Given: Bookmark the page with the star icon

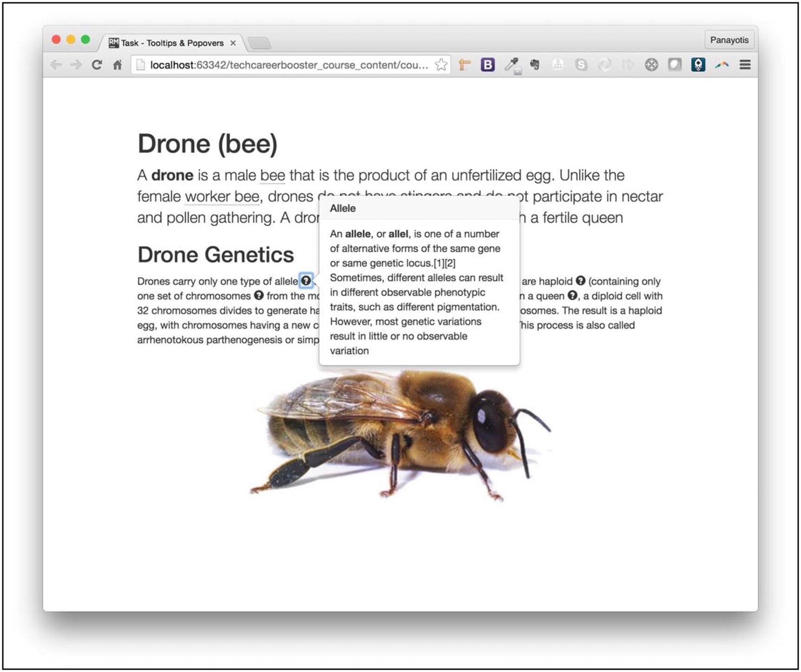Looking at the screenshot, I should 442,65.
